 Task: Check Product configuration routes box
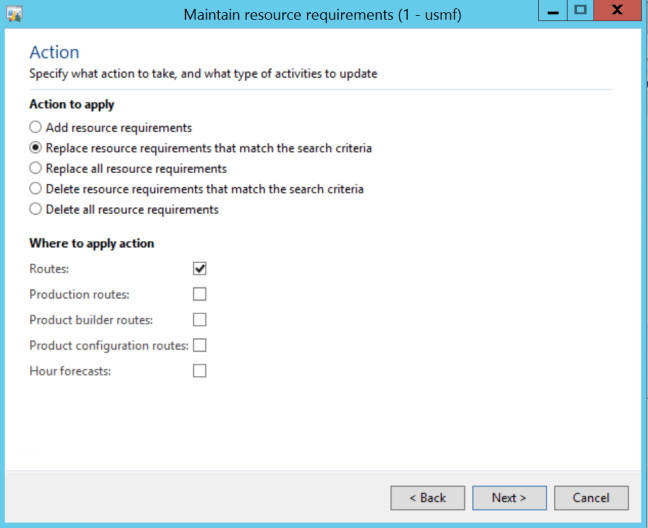click(x=200, y=345)
